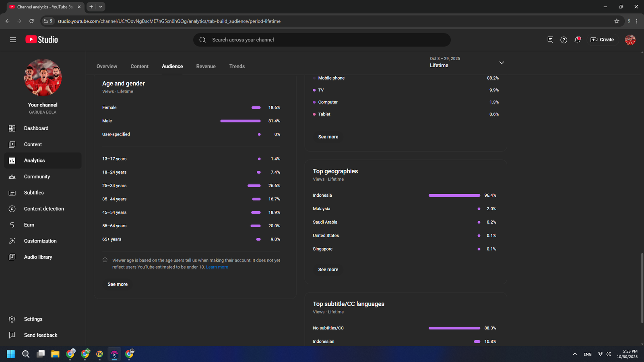This screenshot has height=362, width=644.
Task: Open the notifications bell
Action: click(577, 40)
